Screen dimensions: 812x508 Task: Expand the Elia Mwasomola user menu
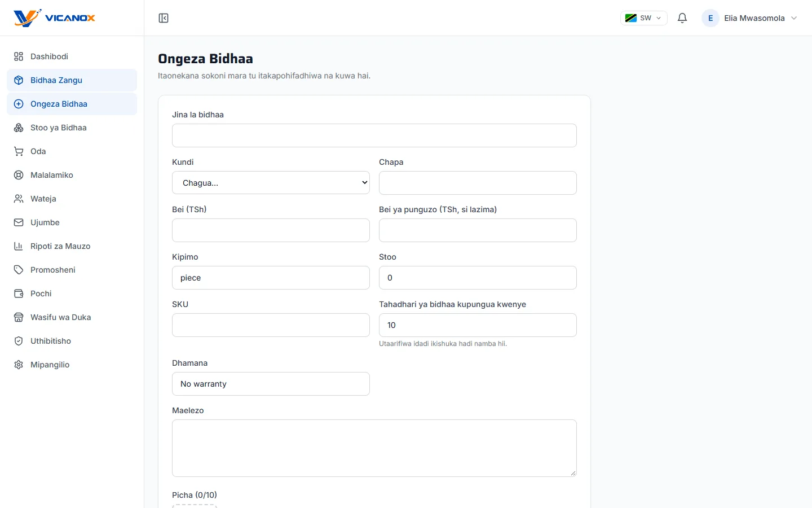coord(750,18)
